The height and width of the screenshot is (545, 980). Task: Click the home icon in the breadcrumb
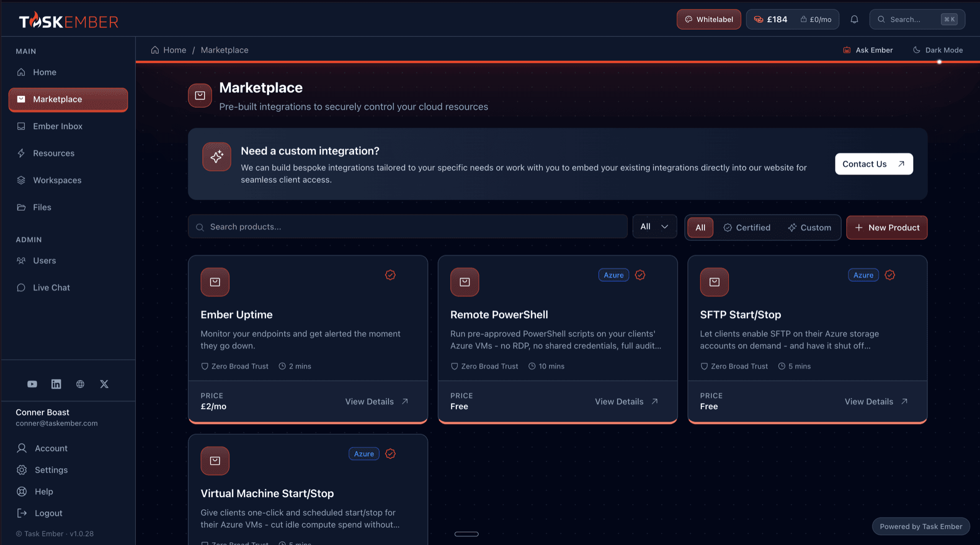[x=155, y=50]
